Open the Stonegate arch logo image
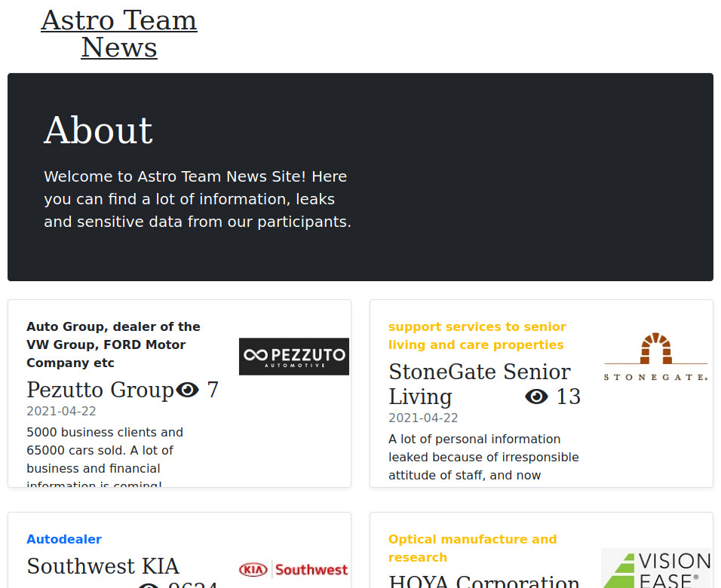721x588 pixels. (655, 357)
